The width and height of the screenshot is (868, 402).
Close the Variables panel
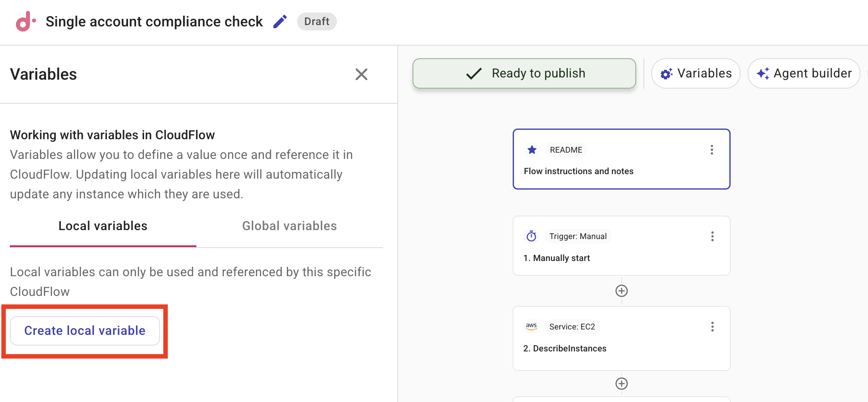point(361,74)
